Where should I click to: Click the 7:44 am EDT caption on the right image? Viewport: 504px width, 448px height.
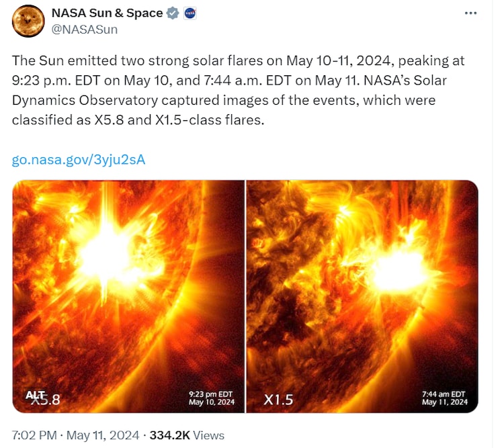444,394
